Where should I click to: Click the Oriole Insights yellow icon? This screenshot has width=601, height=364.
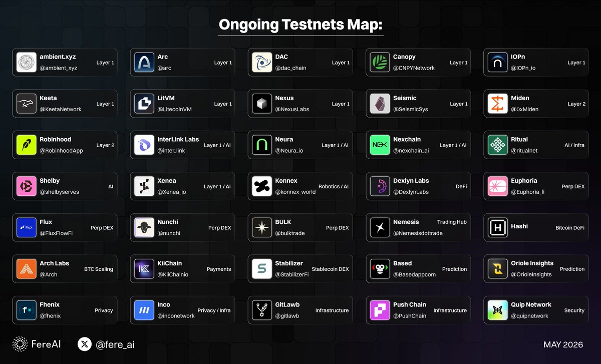click(x=497, y=269)
